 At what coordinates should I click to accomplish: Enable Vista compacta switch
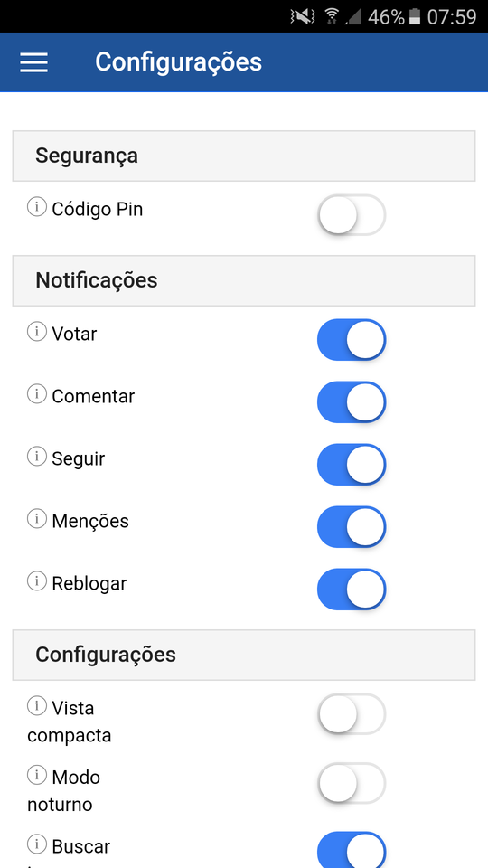point(352,713)
